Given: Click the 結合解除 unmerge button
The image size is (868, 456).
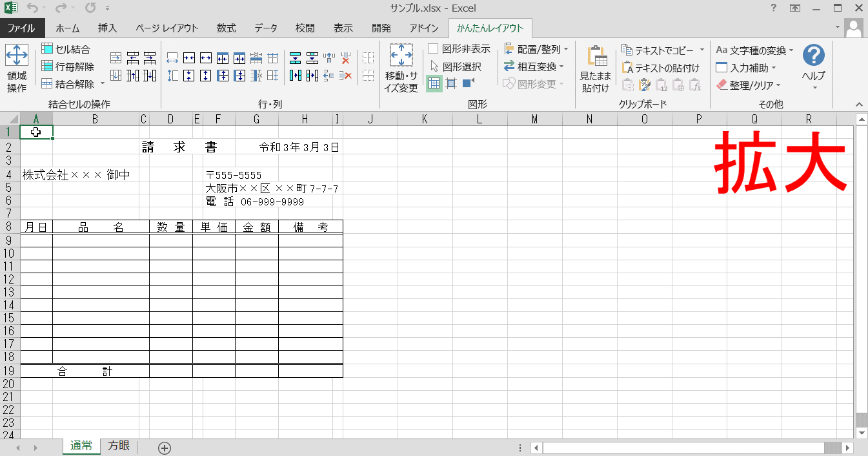Looking at the screenshot, I should [x=68, y=84].
